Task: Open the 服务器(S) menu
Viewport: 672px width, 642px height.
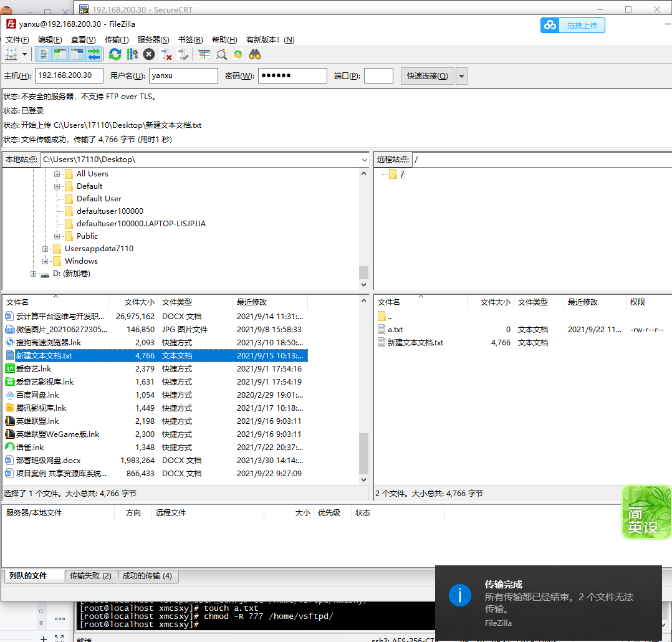Action: coord(153,40)
